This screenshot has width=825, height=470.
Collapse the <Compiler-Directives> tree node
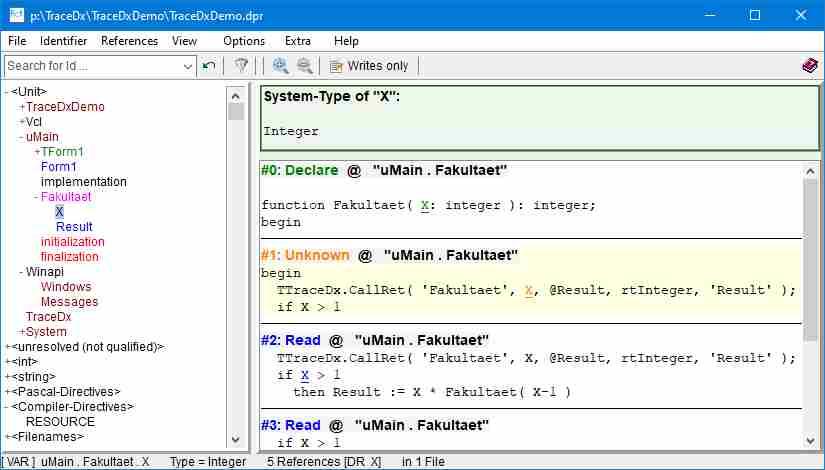(x=7, y=407)
